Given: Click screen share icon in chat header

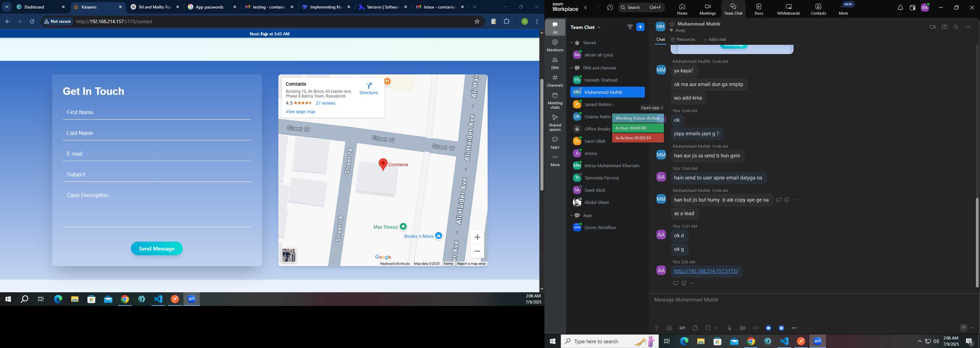Looking at the screenshot, I should pyautogui.click(x=944, y=27).
